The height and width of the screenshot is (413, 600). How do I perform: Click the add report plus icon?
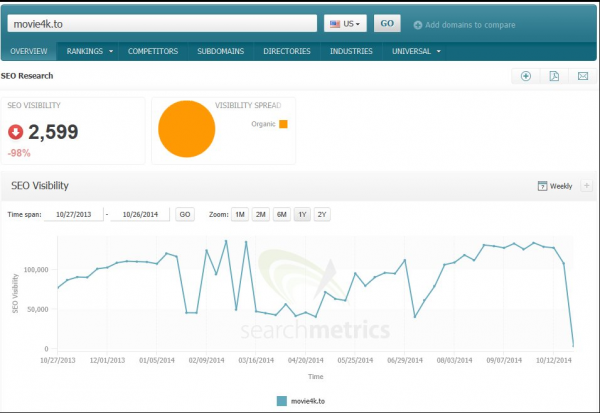[x=526, y=76]
